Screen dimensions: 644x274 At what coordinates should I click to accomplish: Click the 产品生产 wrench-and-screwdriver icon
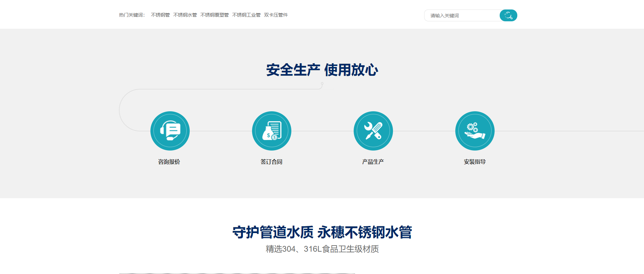coord(373,131)
